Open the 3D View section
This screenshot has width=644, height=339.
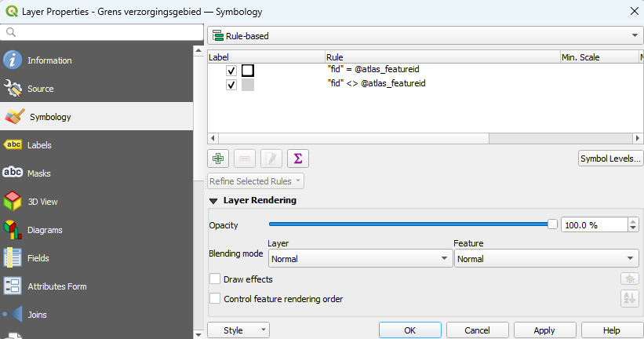pyautogui.click(x=42, y=202)
